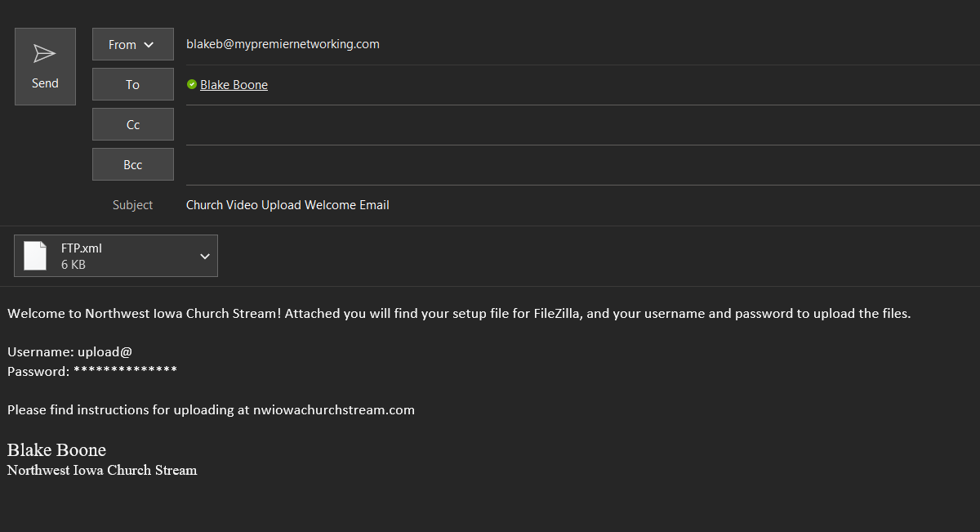Click the Blake Boone signature name
Screen dimensions: 980x532
56,450
